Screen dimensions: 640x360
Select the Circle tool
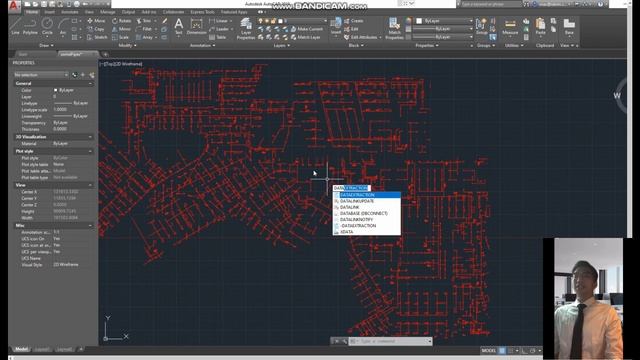47,26
